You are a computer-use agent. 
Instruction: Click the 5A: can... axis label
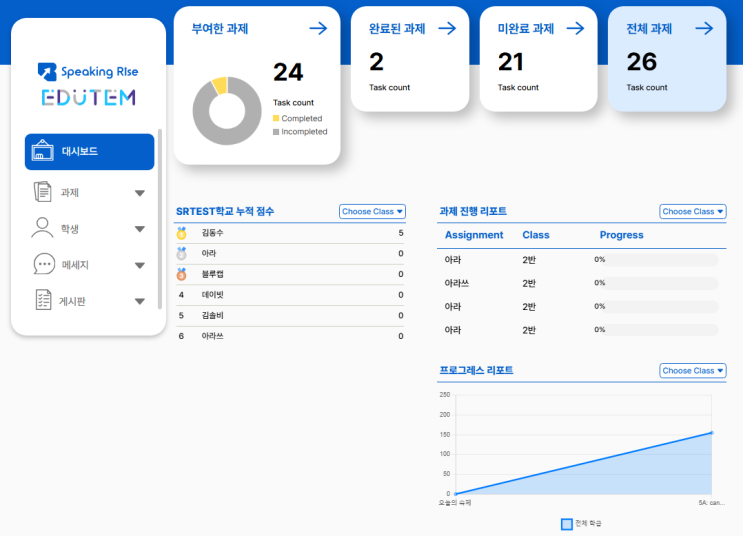tap(711, 503)
